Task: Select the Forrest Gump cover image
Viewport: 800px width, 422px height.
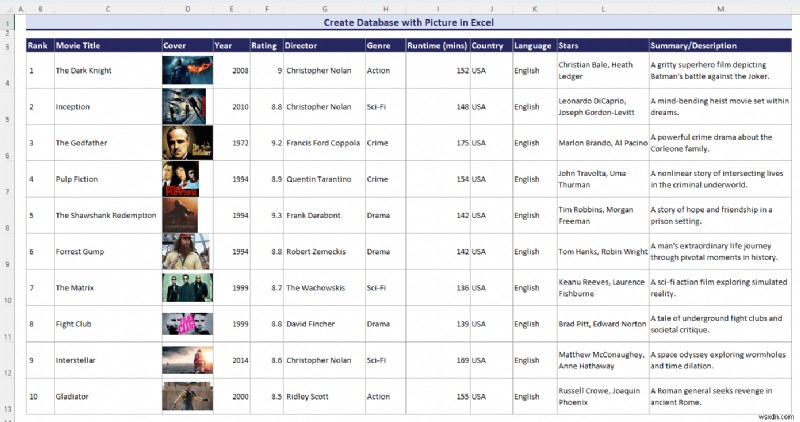Action: tap(186, 252)
